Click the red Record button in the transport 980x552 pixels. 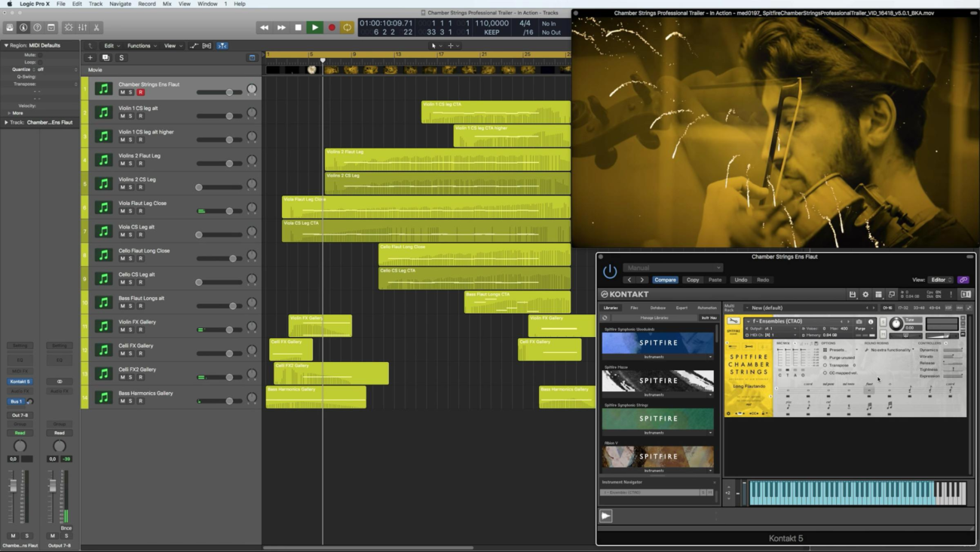point(332,27)
